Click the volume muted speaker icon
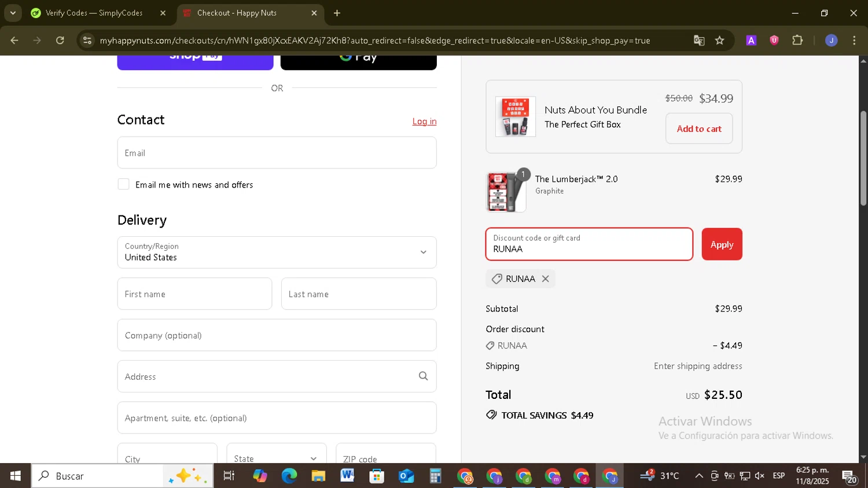The image size is (868, 488). (x=760, y=476)
